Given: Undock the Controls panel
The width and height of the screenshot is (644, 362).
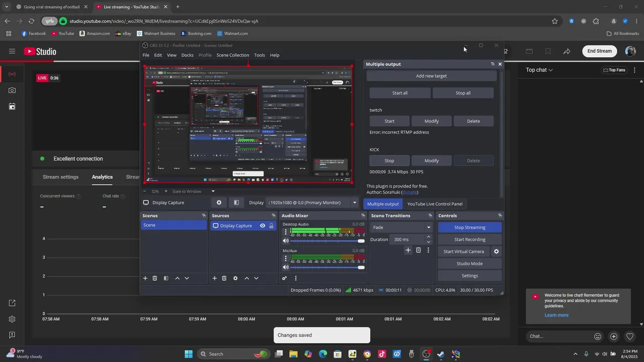Looking at the screenshot, I should [500, 216].
